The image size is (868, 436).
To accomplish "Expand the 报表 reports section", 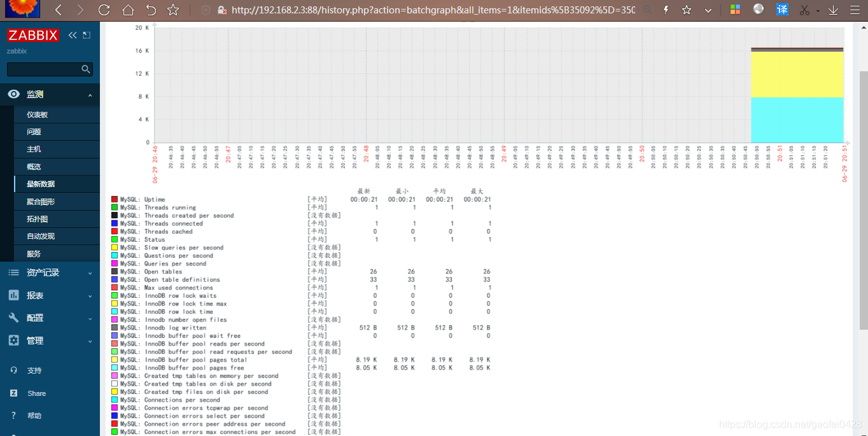I will 50,295.
